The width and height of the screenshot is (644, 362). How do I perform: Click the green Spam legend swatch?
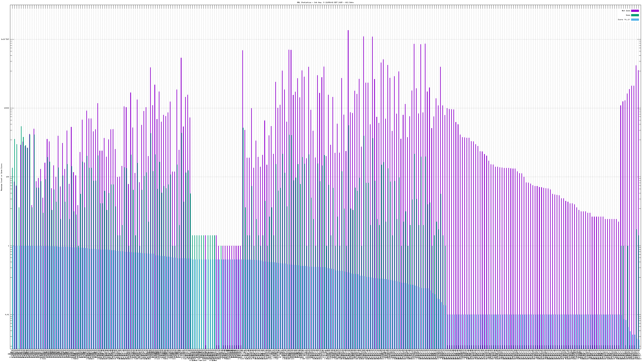pyautogui.click(x=635, y=15)
